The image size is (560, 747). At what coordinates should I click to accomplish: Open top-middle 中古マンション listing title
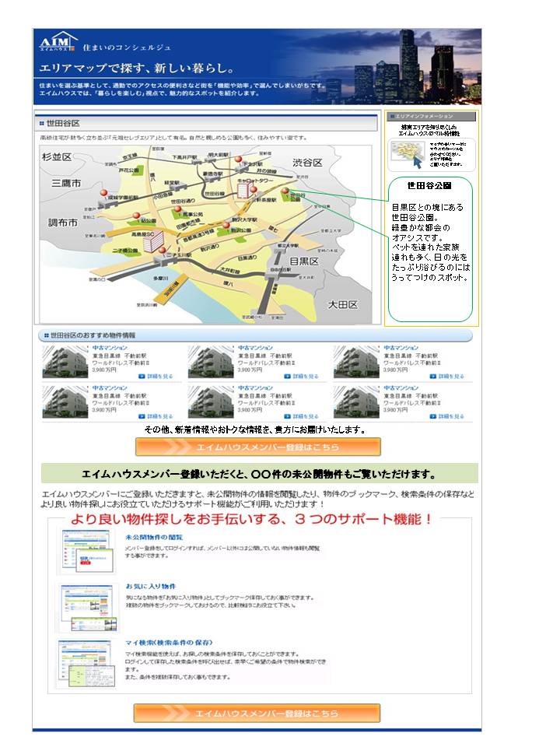pos(255,347)
